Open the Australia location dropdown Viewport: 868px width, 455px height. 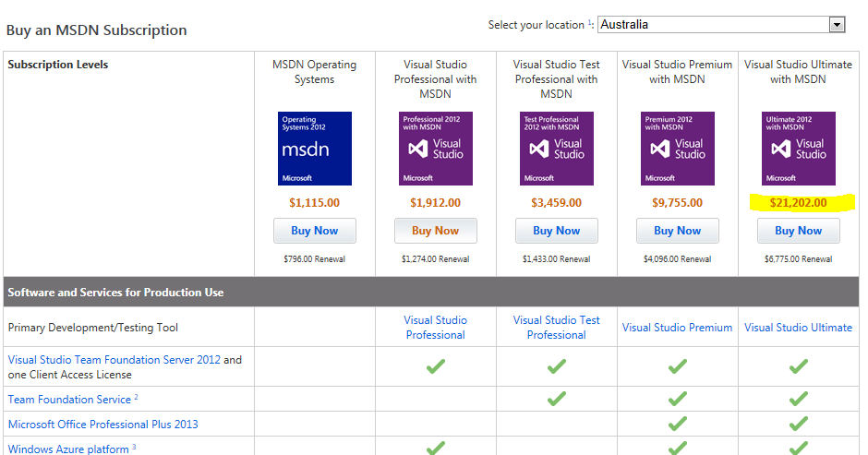click(x=721, y=24)
